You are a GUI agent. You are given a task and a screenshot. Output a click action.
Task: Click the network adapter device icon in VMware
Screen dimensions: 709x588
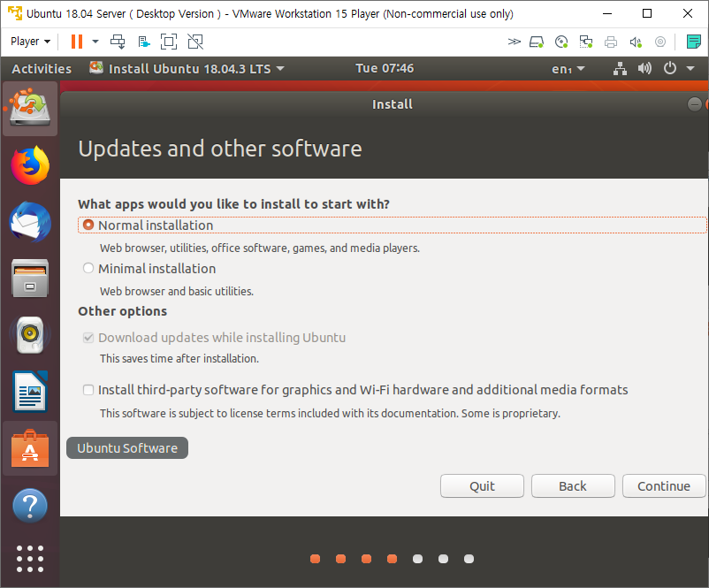586,42
